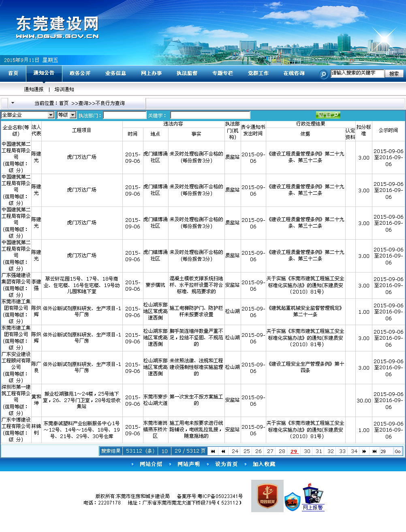This screenshot has height=532, width=406.
Task: Go to previous page group arrow
Action: click(x=223, y=451)
